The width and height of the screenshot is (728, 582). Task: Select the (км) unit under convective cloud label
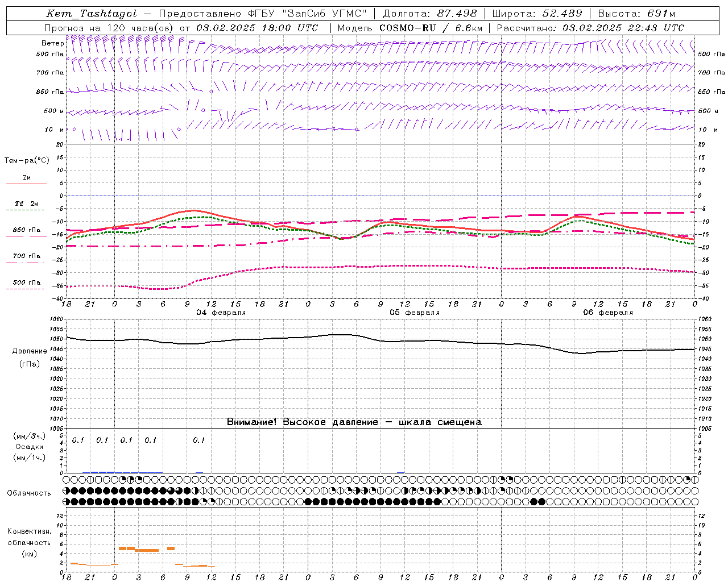30,554
